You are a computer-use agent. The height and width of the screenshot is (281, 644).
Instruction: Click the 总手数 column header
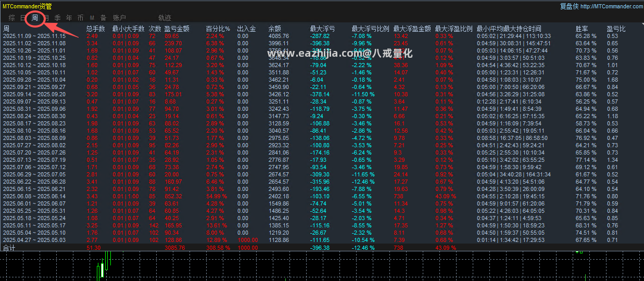pos(96,29)
